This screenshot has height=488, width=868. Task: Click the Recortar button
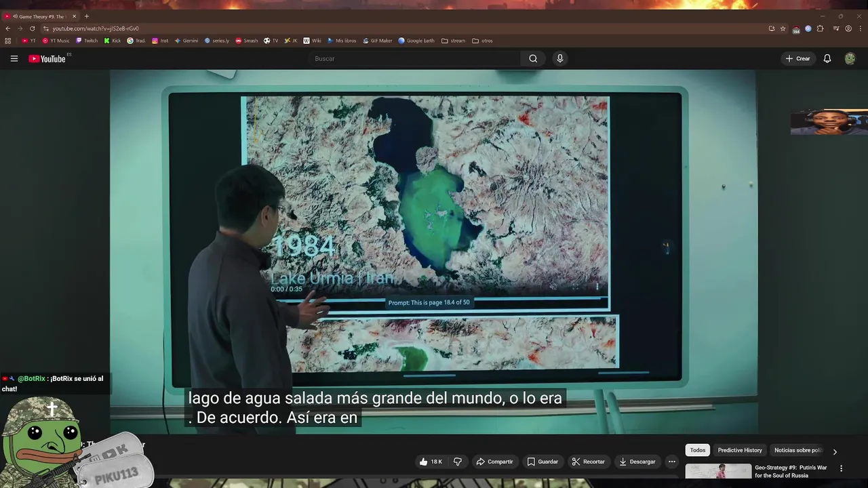[588, 462]
